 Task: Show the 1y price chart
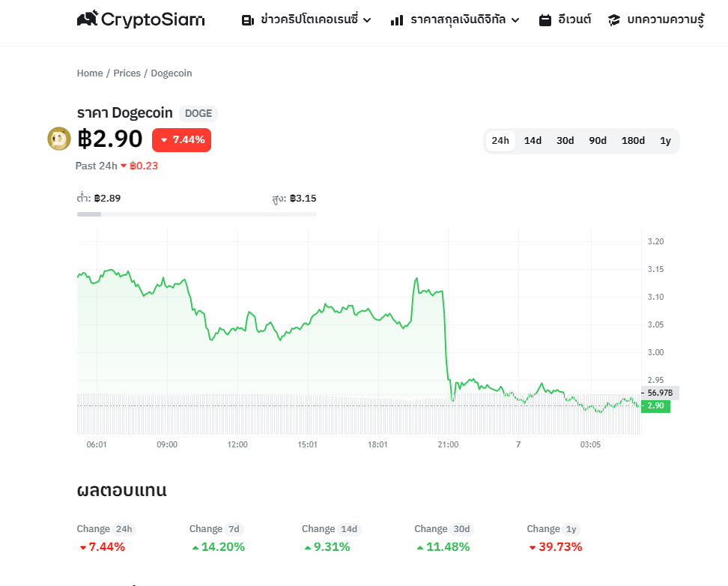click(x=665, y=141)
